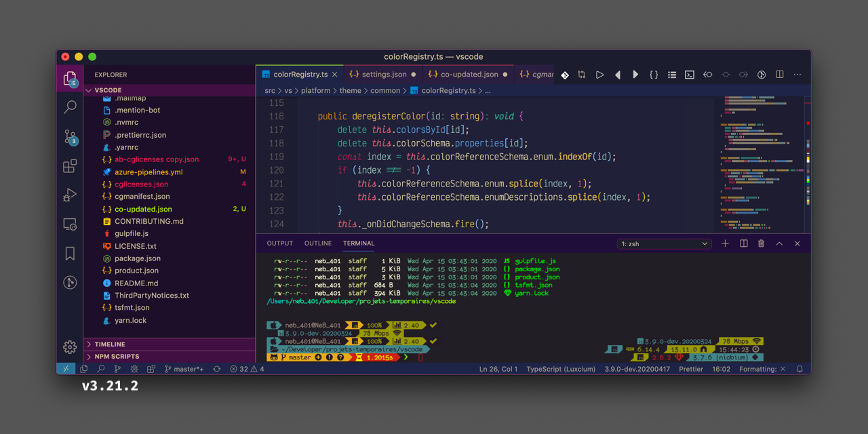The width and height of the screenshot is (868, 434).
Task: Click the Search icon in activity bar
Action: coord(70,107)
